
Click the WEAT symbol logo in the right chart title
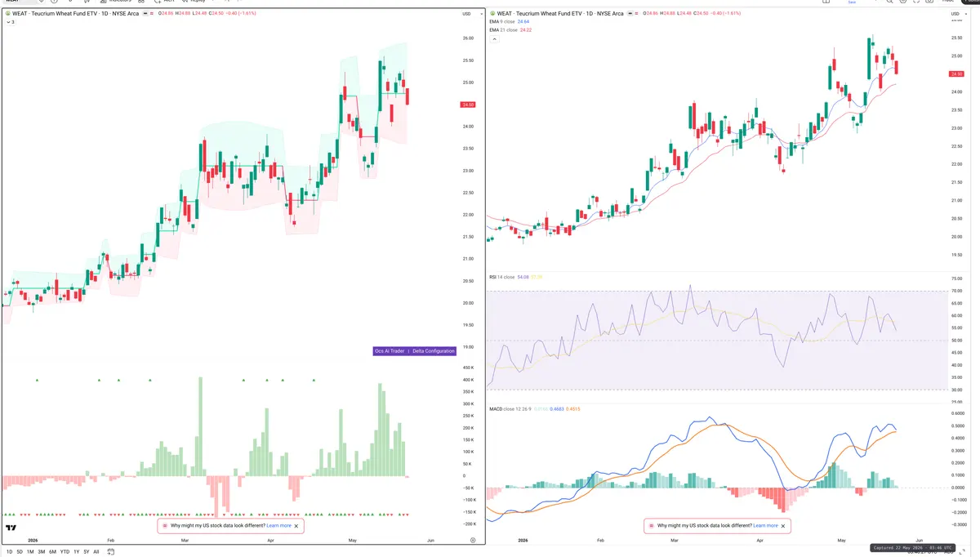point(492,14)
